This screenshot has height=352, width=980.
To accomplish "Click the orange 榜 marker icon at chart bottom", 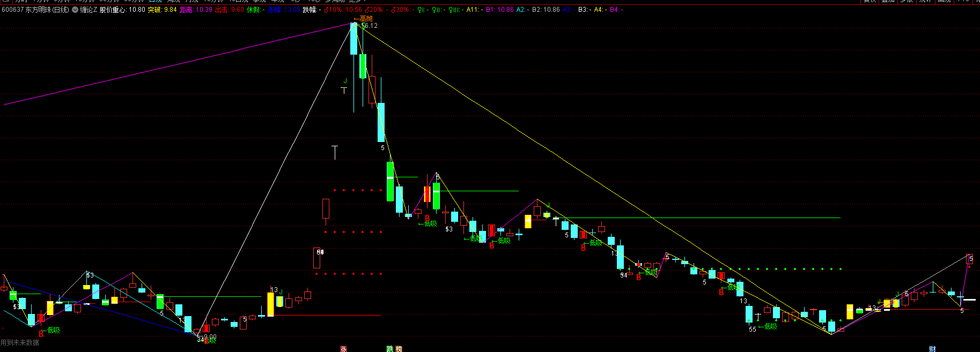I will pyautogui.click(x=399, y=349).
